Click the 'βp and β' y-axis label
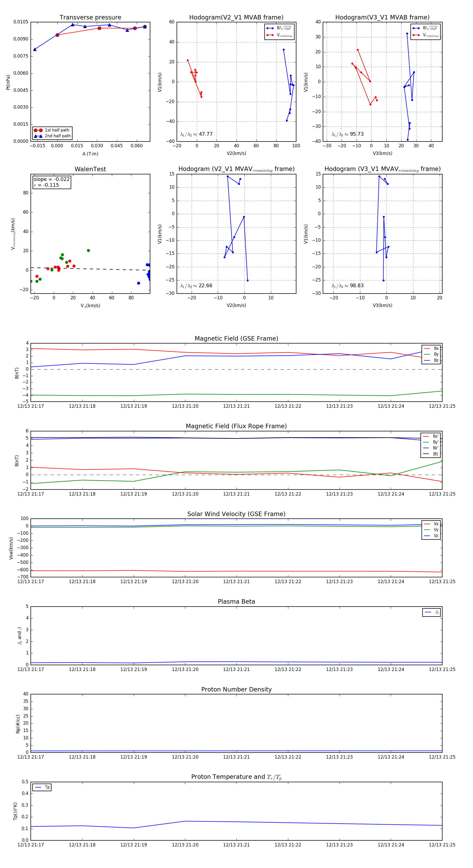This screenshot has height=868, width=473. (x=19, y=636)
